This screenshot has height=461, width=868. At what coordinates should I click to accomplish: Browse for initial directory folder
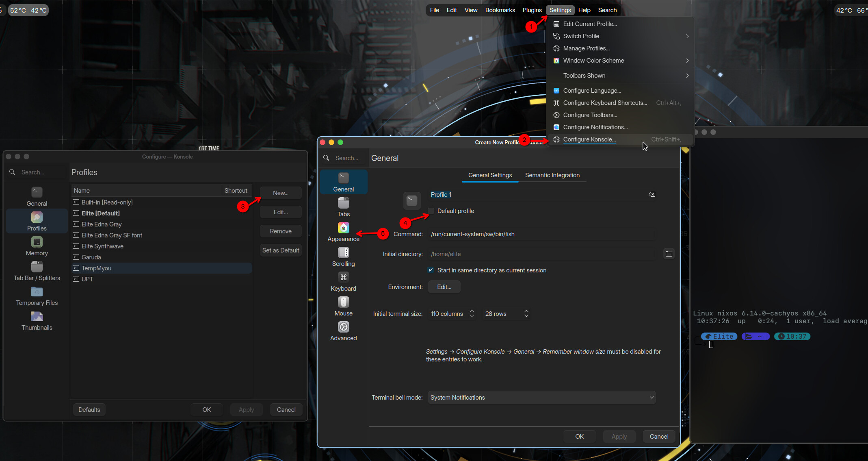pos(669,254)
